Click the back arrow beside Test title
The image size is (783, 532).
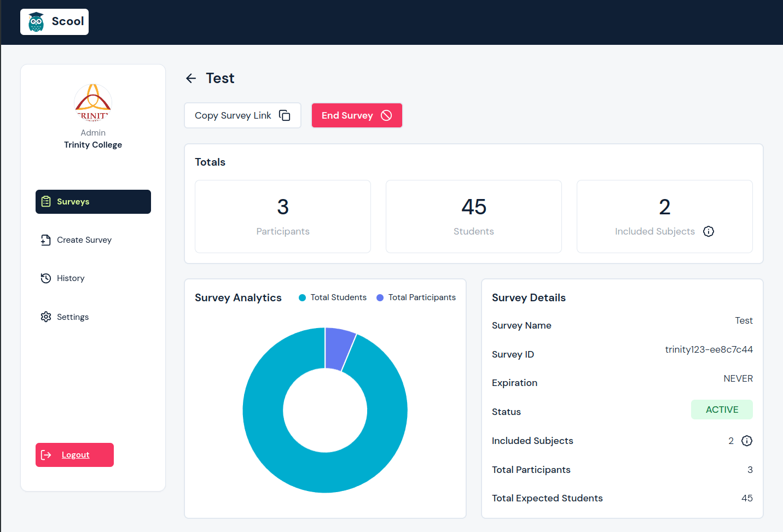191,78
